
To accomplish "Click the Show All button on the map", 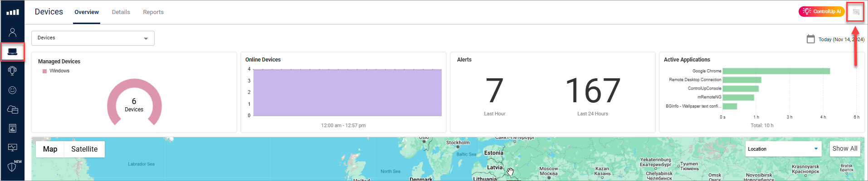I will pyautogui.click(x=845, y=148).
